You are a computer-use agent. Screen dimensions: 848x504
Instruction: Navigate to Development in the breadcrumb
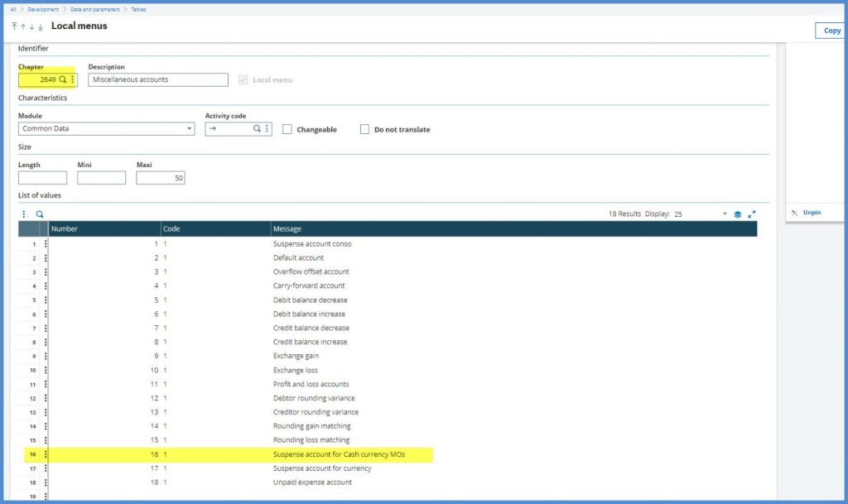(x=42, y=9)
